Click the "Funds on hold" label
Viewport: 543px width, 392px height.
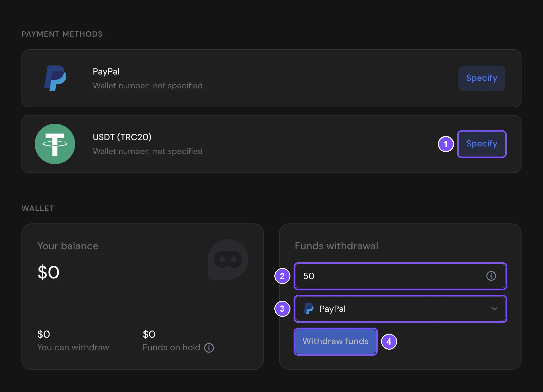pos(171,347)
